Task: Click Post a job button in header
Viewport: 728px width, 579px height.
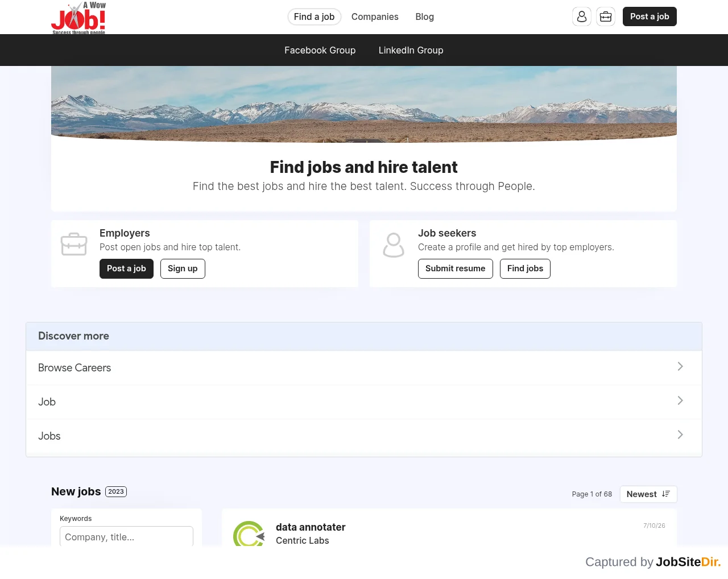Action: pos(650,16)
